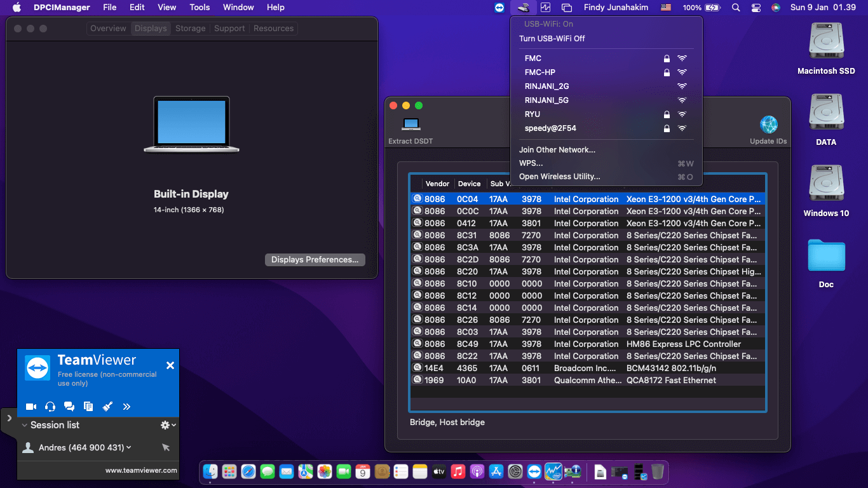Open the DPCIManager app menu

[x=62, y=8]
